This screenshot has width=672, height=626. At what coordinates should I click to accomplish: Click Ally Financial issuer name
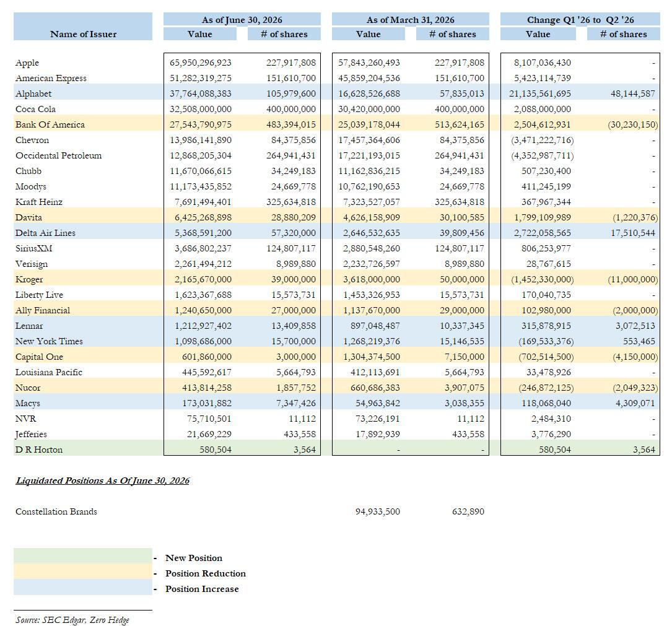tap(43, 311)
